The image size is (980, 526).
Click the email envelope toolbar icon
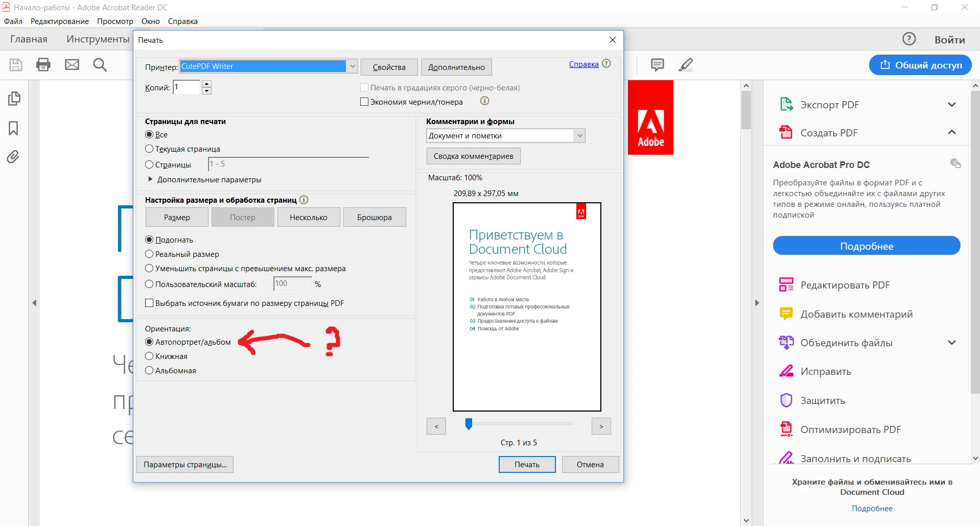[72, 65]
